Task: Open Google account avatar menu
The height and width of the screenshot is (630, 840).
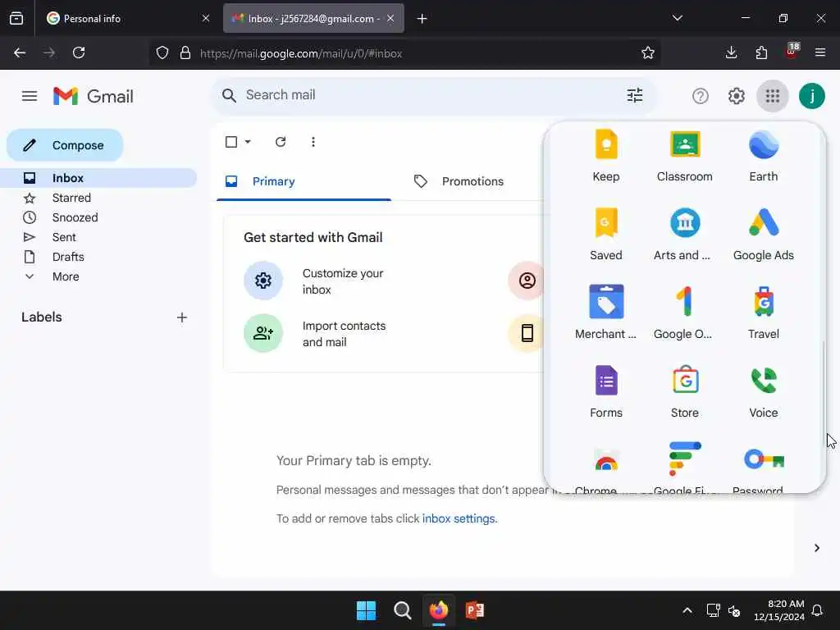Action: click(811, 97)
